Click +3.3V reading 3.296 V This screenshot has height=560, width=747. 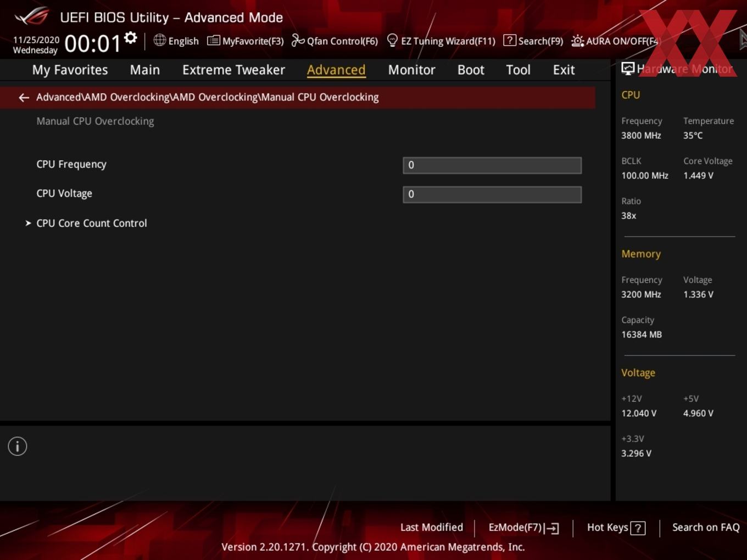(x=636, y=453)
